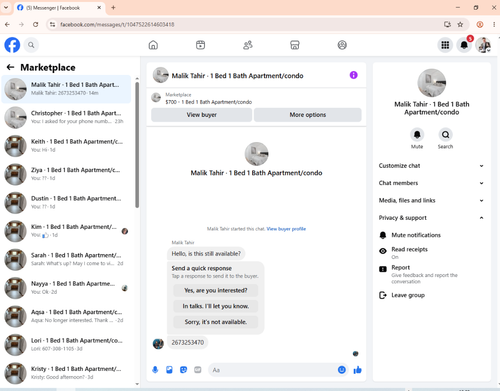Viewport: 500px width, 391px height.
Task: Click in the message input field
Action: pyautogui.click(x=273, y=370)
